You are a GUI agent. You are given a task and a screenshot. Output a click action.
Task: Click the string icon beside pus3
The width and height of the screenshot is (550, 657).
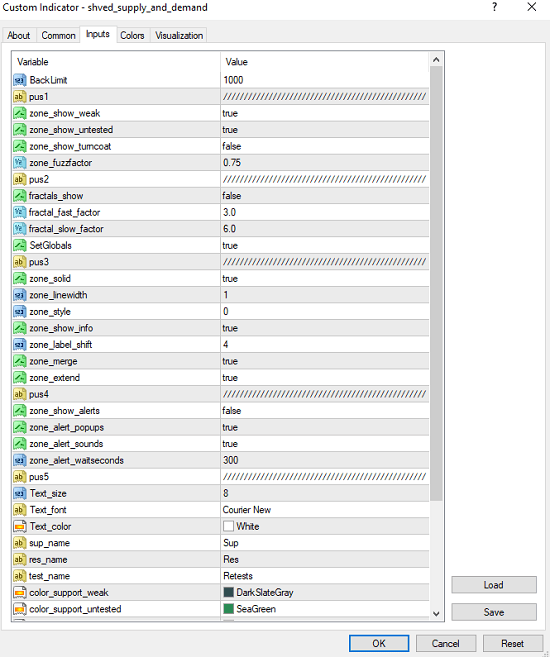(x=19, y=262)
